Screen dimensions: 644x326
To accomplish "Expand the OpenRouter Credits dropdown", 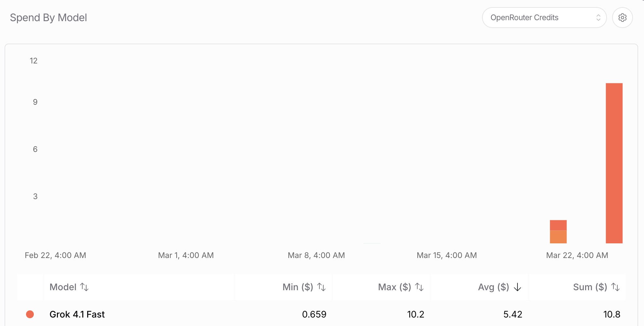I will coord(544,18).
